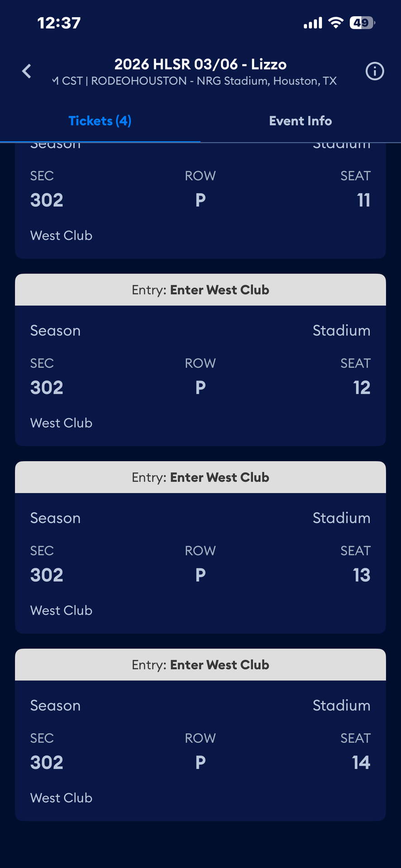This screenshot has width=401, height=868.
Task: Select the ticket for seat 11
Action: click(200, 201)
